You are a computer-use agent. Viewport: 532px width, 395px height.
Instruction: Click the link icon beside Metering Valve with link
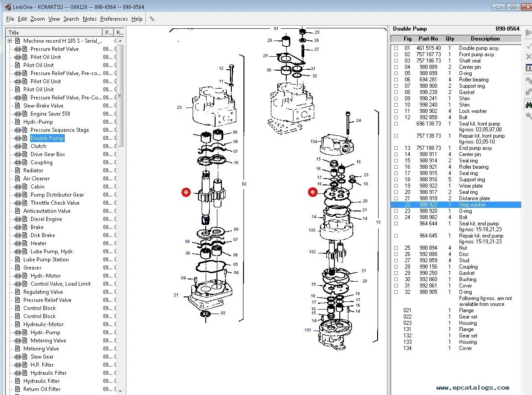[x=18, y=341]
